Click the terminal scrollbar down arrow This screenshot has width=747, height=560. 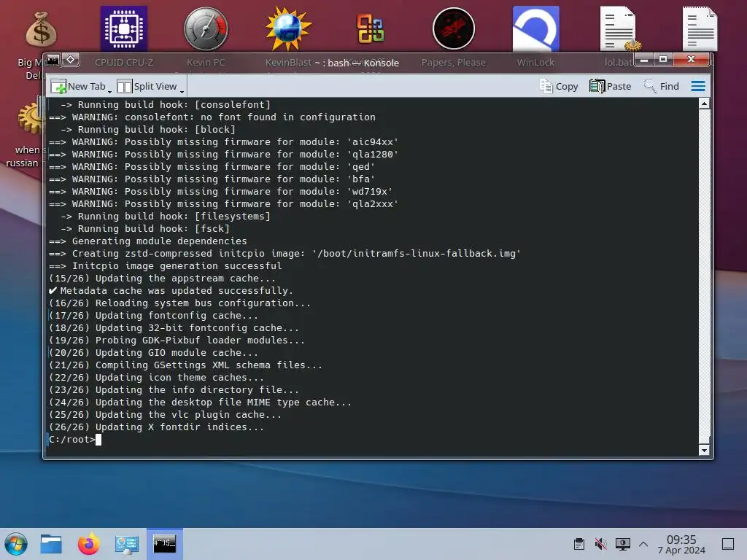[704, 450]
